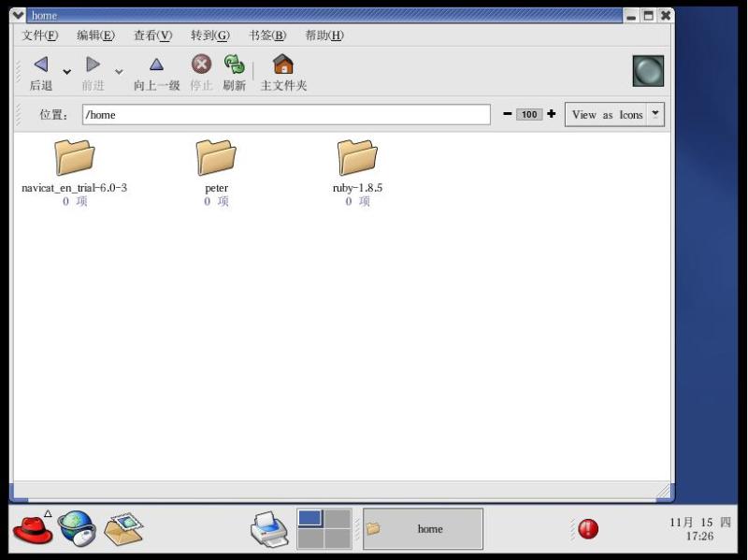This screenshot has width=748, height=560.
Task: Click the Refresh (刷新) icon
Action: (234, 65)
